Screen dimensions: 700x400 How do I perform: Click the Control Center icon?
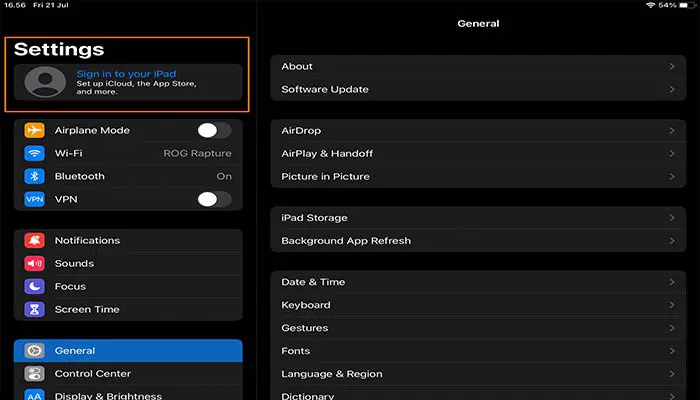click(36, 374)
